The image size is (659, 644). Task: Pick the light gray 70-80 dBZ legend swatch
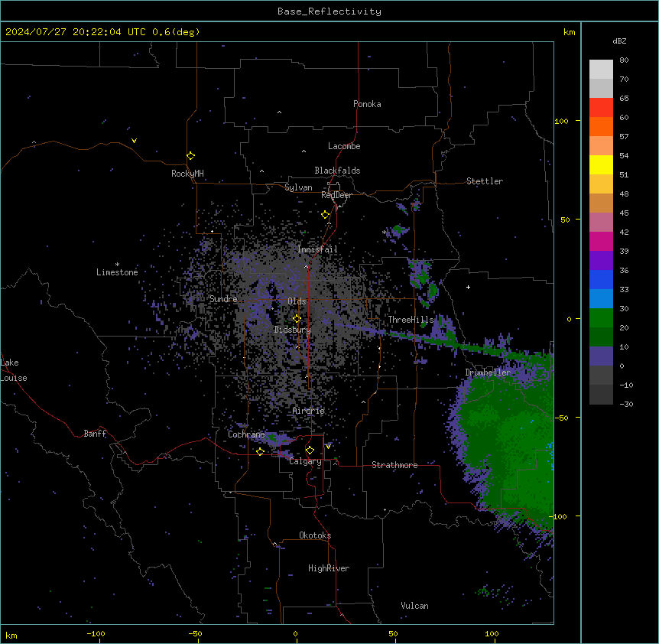(x=601, y=70)
